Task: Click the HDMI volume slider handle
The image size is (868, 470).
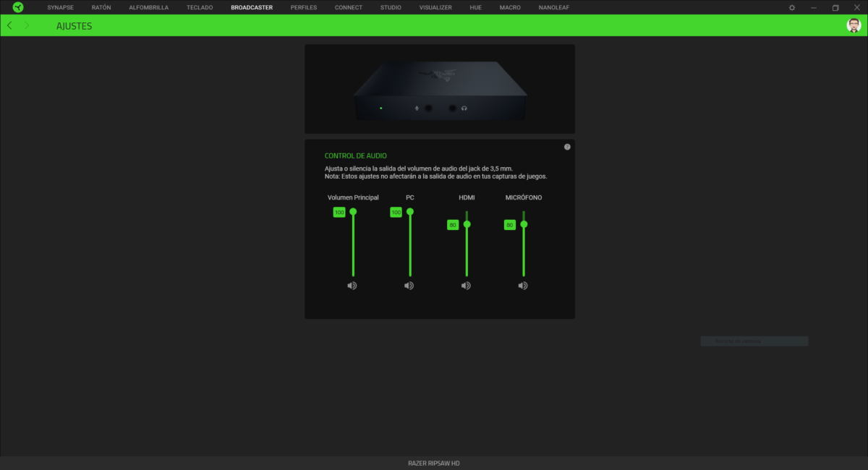Action: coord(467,225)
